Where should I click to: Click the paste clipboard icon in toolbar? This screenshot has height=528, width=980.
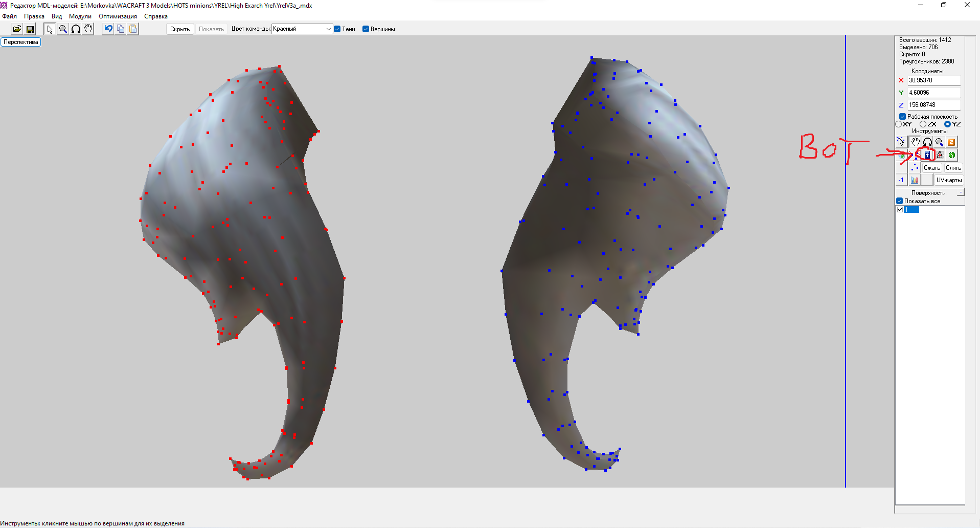coord(133,29)
